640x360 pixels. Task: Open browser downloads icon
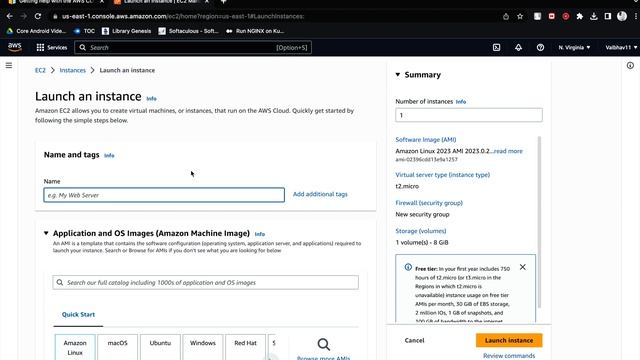pyautogui.click(x=594, y=16)
